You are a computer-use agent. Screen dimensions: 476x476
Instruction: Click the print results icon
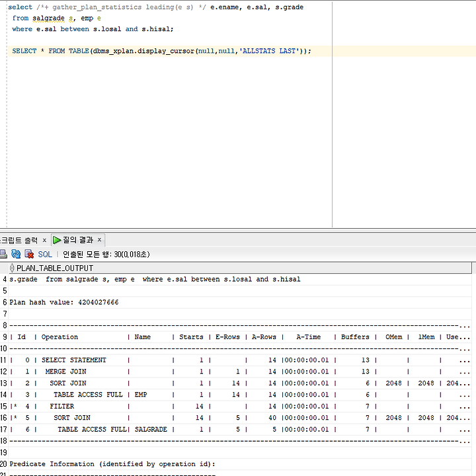point(3,254)
